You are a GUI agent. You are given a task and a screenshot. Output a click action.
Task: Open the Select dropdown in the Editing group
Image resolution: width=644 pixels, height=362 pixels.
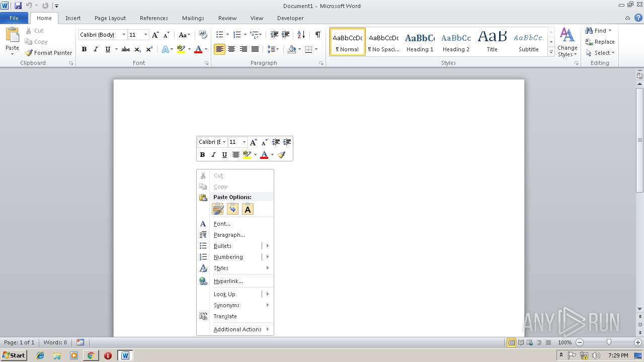click(600, 53)
